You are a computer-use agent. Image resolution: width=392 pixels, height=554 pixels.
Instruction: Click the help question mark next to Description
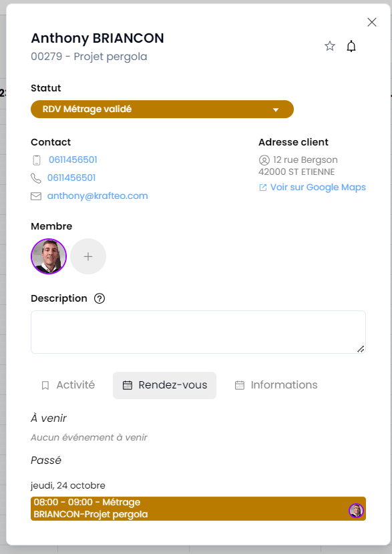coord(100,298)
